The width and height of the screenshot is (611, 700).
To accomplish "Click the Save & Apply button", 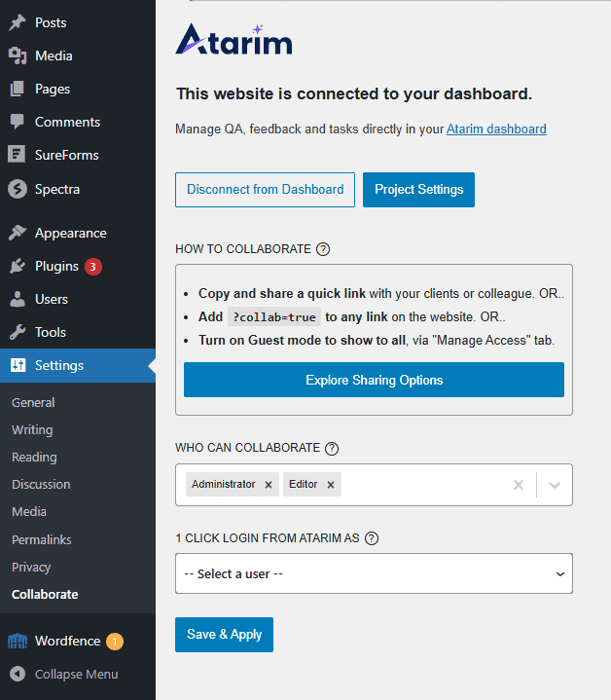I will tap(224, 635).
